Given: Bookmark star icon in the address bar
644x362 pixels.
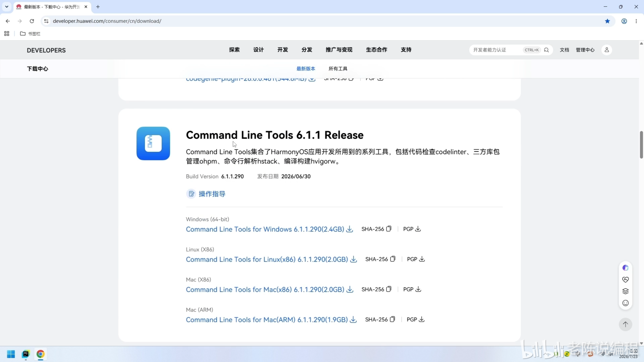Looking at the screenshot, I should point(607,21).
